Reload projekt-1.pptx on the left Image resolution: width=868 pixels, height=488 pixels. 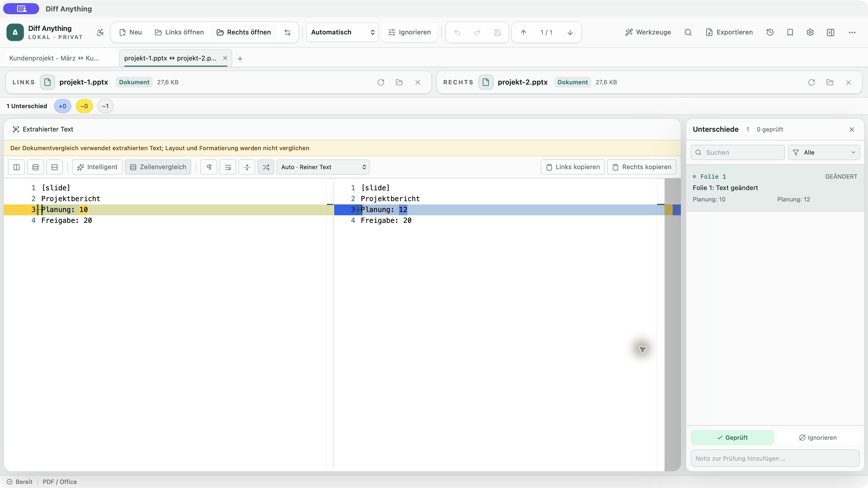point(381,82)
